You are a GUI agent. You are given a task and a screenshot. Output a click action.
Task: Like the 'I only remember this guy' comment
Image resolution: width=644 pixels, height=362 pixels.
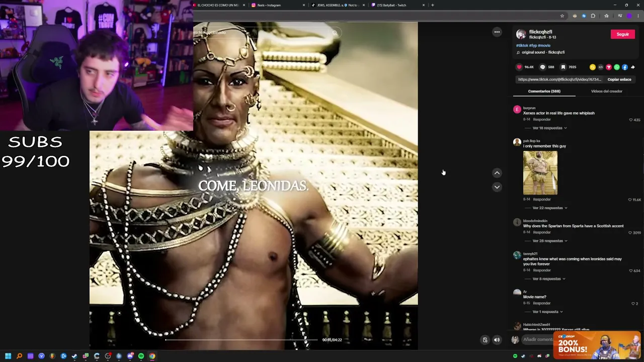pos(630,200)
